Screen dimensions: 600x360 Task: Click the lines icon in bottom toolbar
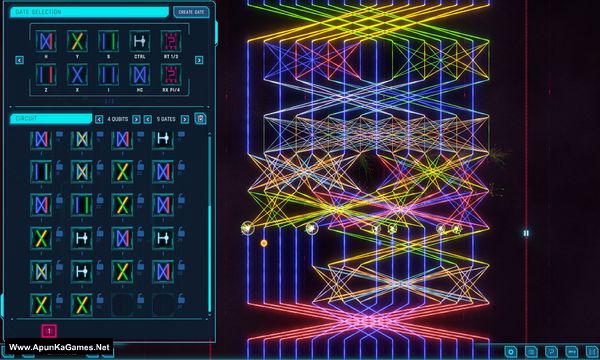[531, 352]
